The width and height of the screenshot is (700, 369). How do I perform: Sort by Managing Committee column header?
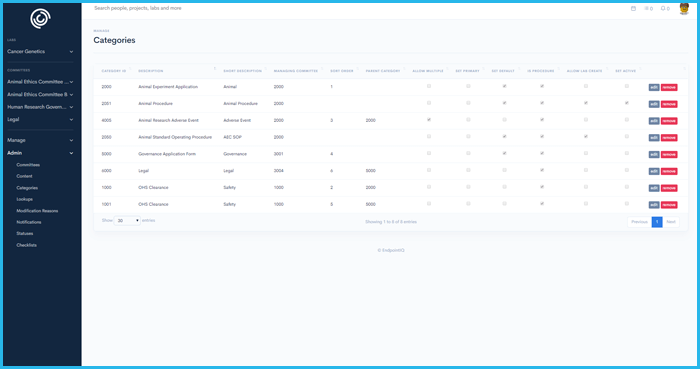pyautogui.click(x=296, y=71)
